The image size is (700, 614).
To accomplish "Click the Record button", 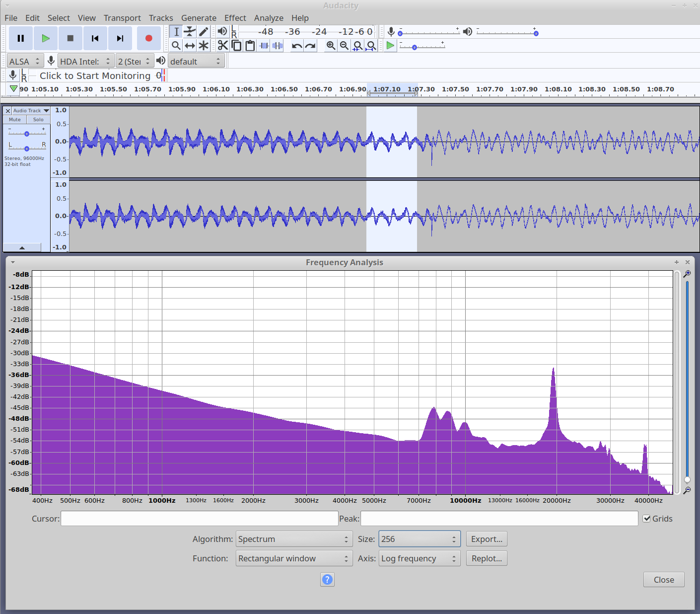I will pos(148,38).
